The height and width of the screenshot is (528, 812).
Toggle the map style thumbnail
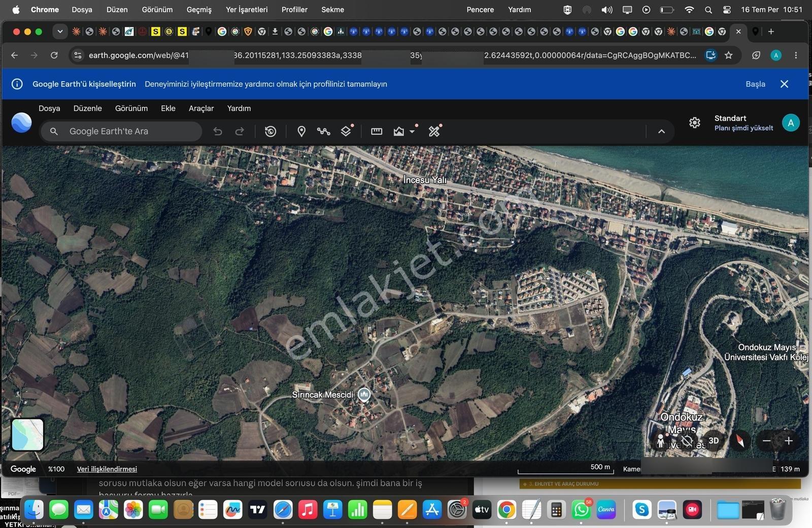27,435
